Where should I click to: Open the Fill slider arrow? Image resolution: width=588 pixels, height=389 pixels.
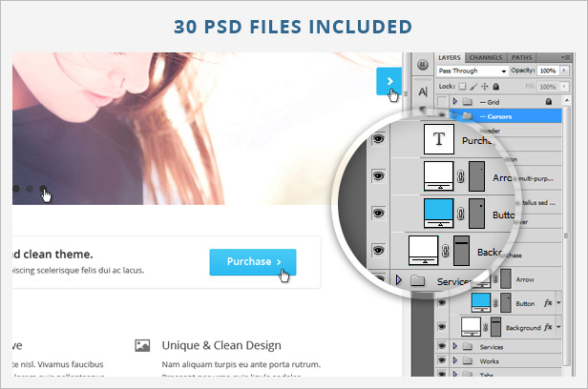tap(564, 87)
